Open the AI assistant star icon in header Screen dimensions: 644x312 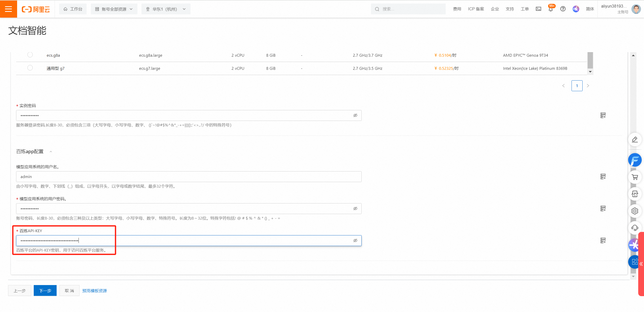point(576,9)
